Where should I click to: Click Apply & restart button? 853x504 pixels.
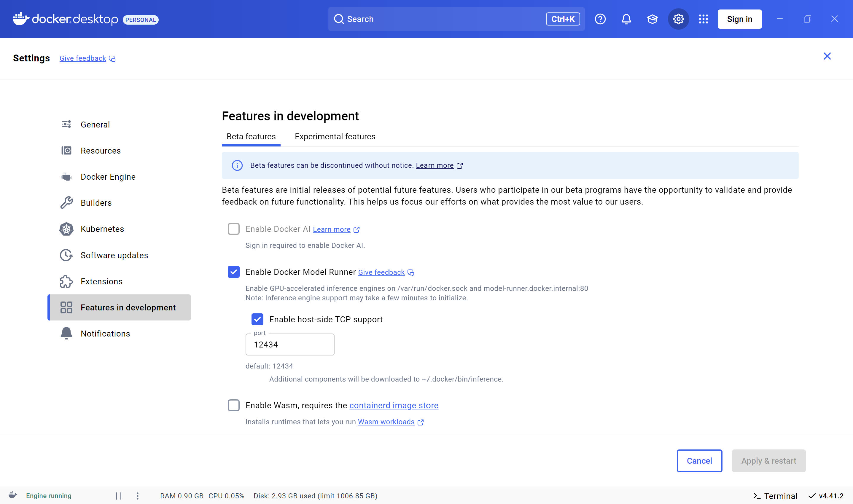coord(768,460)
